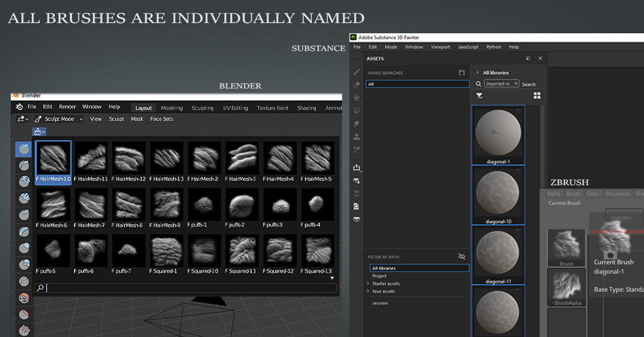Select the Smudge tool in Substance Painter
This screenshot has width=644, height=337.
point(356,124)
